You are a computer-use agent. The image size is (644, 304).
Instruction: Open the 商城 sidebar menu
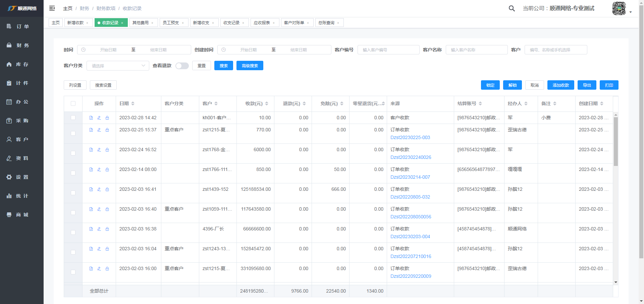[22, 215]
